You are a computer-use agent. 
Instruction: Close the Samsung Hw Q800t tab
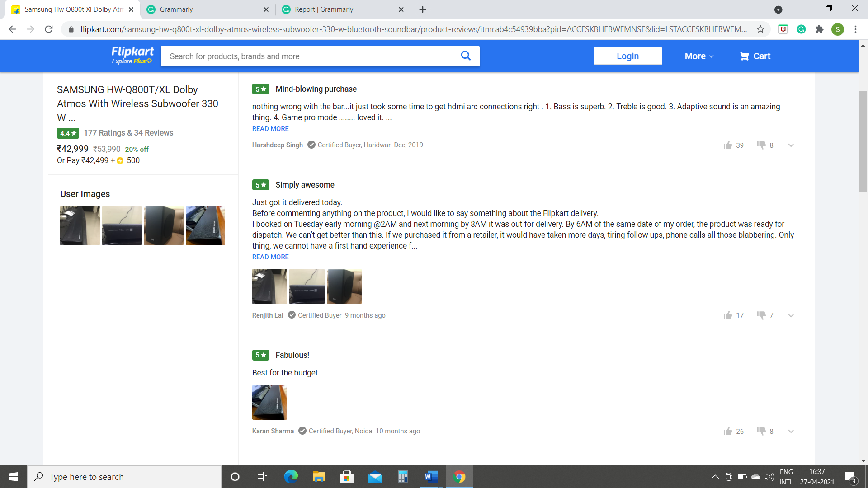tap(131, 9)
